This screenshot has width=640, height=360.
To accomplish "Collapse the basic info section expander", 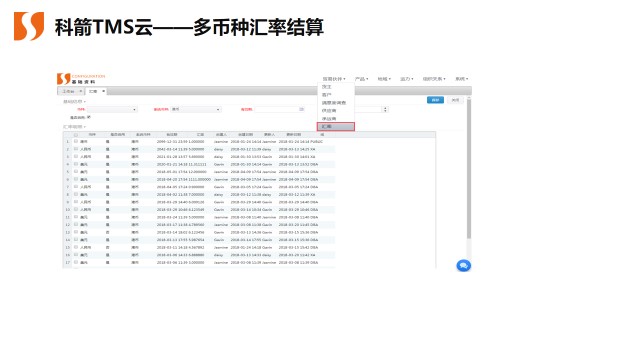I will tap(74, 101).
